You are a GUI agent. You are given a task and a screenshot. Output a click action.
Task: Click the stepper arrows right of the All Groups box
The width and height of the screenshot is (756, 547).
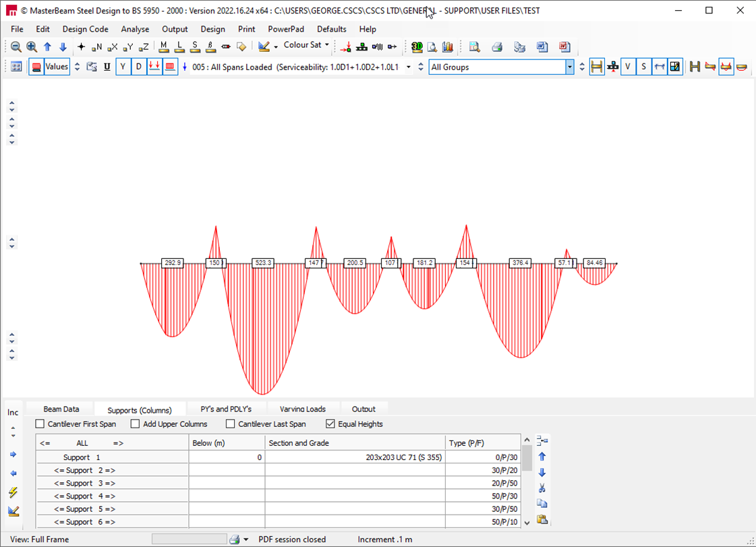pyautogui.click(x=582, y=67)
